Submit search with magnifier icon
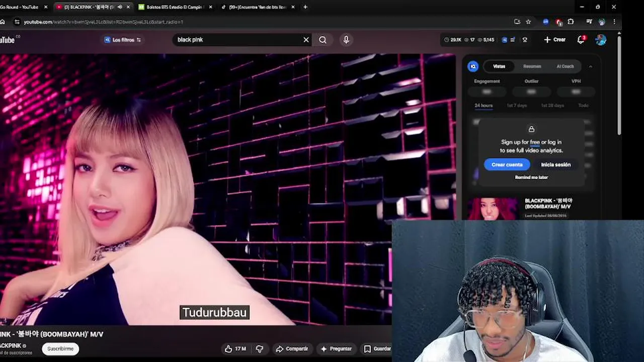Viewport: 644px width, 362px height. coord(323,40)
